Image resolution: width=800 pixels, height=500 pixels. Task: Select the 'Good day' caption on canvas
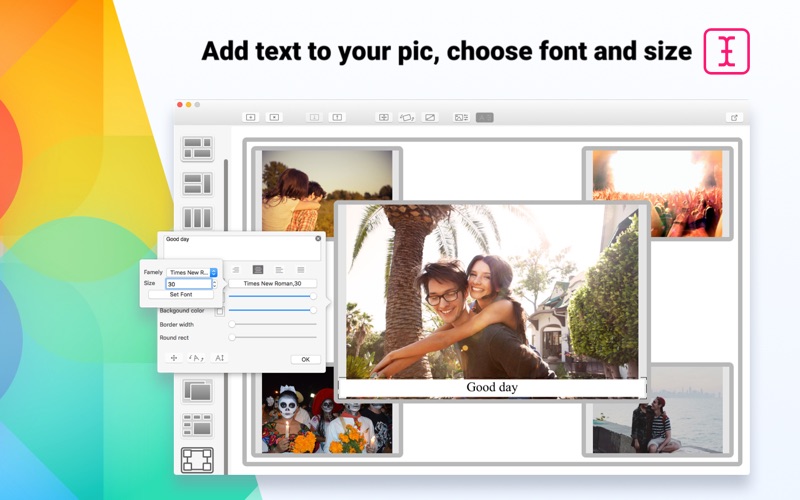pyautogui.click(x=492, y=387)
